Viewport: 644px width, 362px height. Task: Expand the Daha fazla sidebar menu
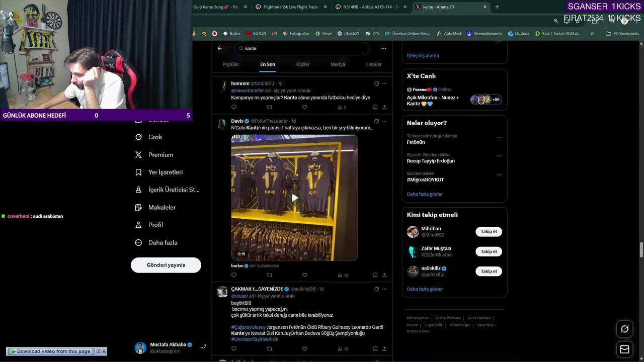(156, 242)
